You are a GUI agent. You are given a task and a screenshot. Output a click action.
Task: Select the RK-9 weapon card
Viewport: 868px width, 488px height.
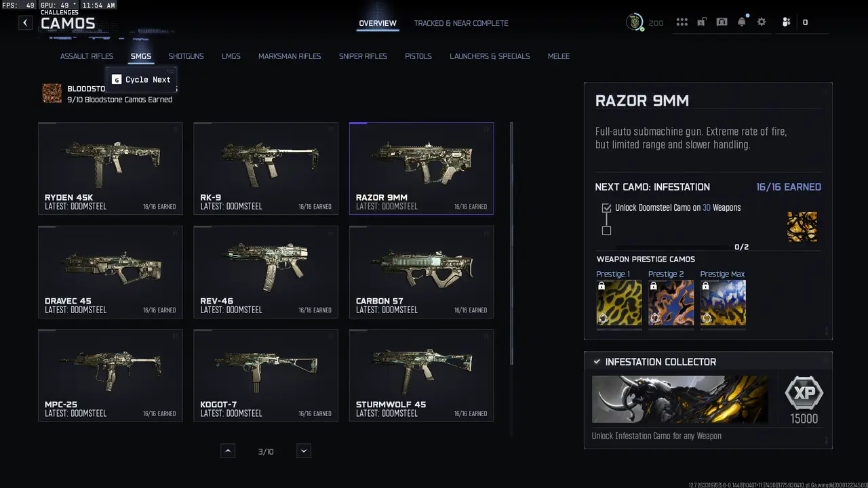[266, 168]
